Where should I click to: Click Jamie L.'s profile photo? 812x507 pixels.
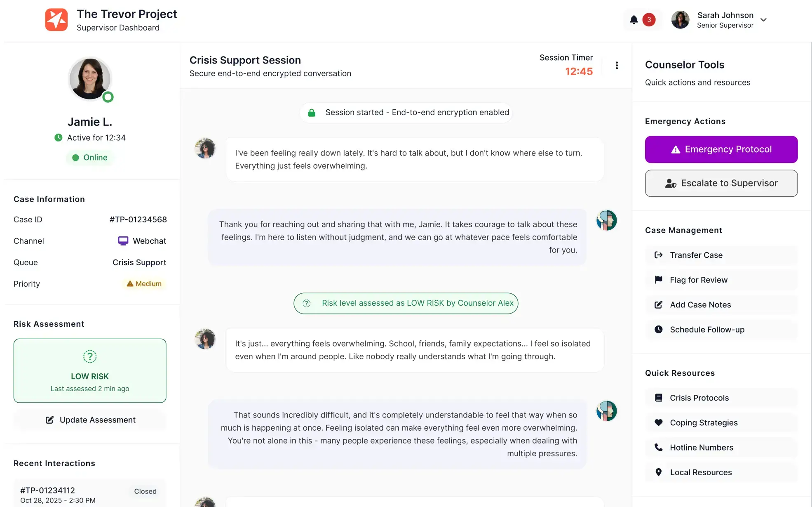tap(90, 79)
